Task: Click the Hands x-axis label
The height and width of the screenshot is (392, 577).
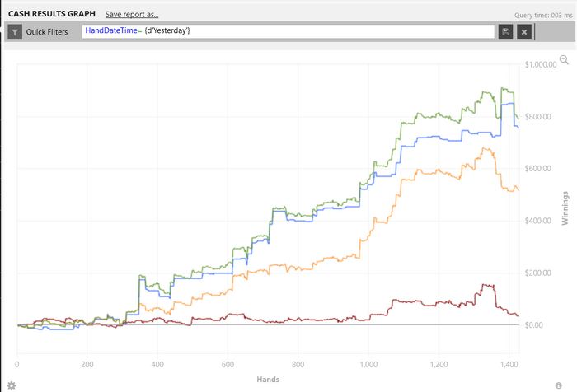Action: (x=265, y=380)
